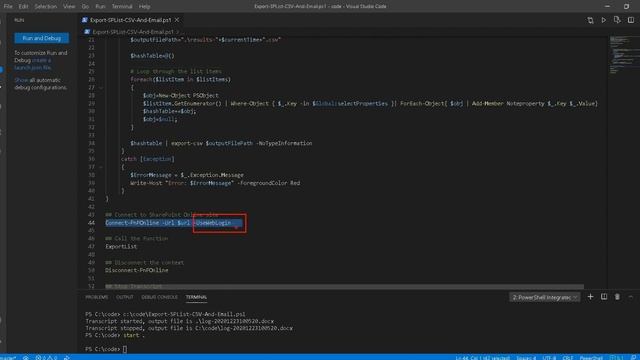Open the Go menu
Viewport: 640px width, 360px height.
click(85, 7)
